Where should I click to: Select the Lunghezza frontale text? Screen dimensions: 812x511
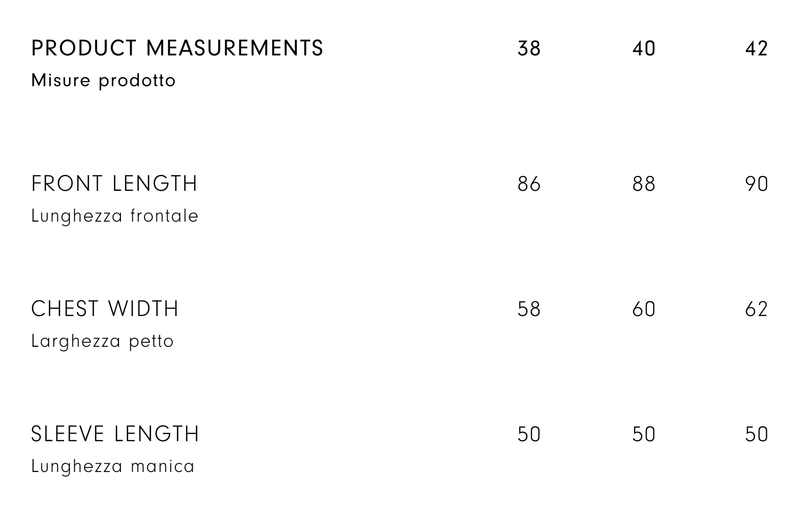[x=115, y=216]
